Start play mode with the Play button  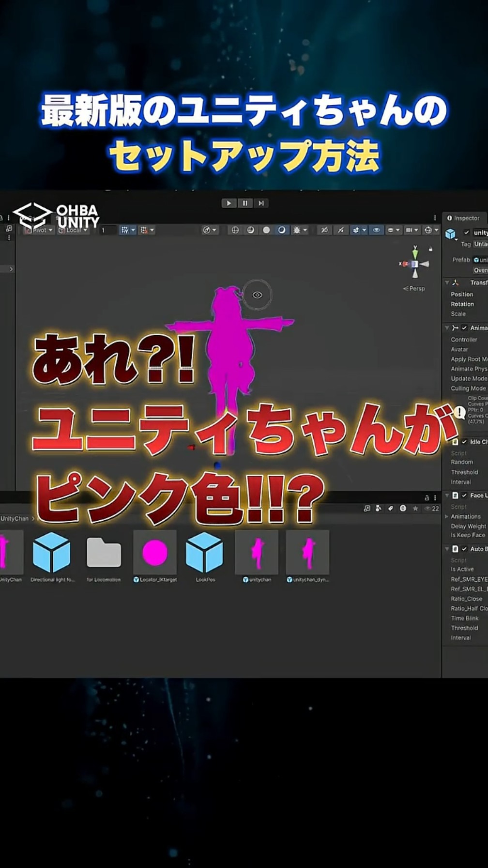(x=229, y=203)
